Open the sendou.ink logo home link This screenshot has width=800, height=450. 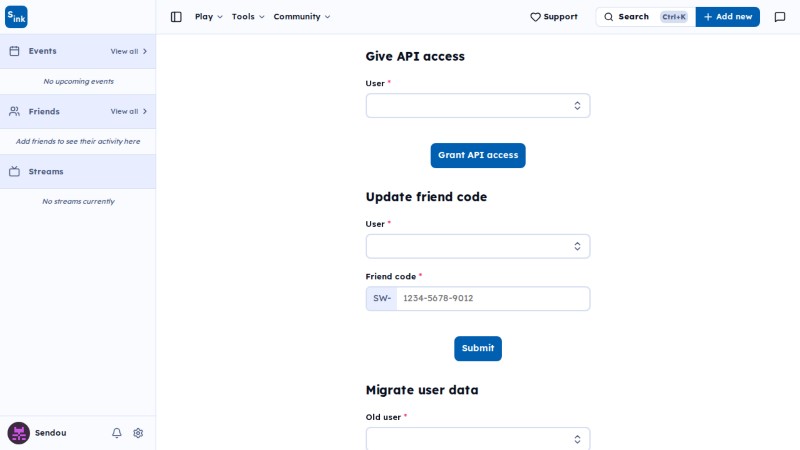(x=16, y=17)
